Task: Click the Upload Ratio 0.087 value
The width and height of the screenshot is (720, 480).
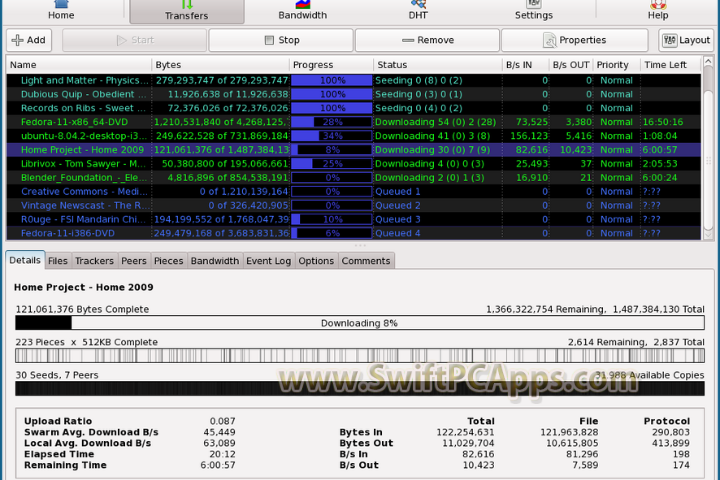Action: click(x=222, y=421)
